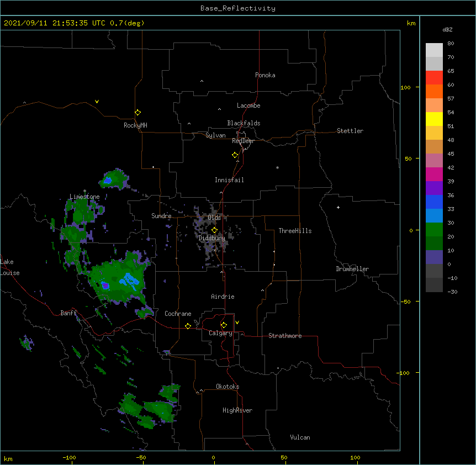
Task: Click the Okotoks city label
Action: pos(228,387)
